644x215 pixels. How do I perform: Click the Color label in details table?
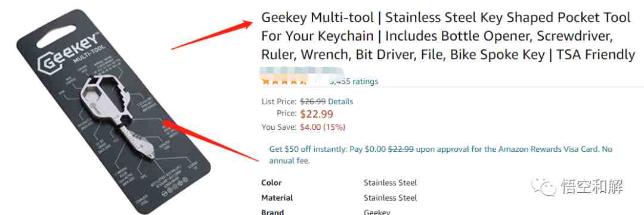271,183
